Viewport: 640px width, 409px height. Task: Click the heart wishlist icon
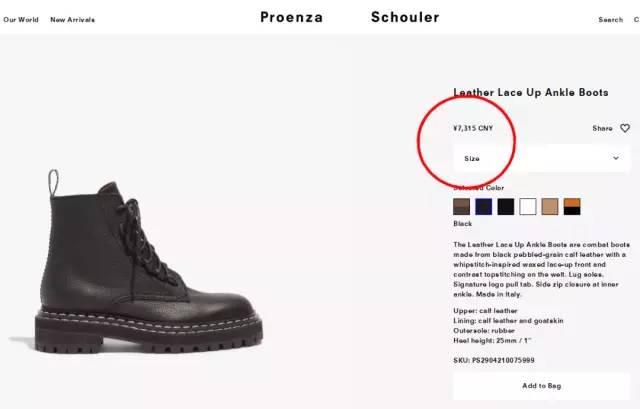[625, 128]
